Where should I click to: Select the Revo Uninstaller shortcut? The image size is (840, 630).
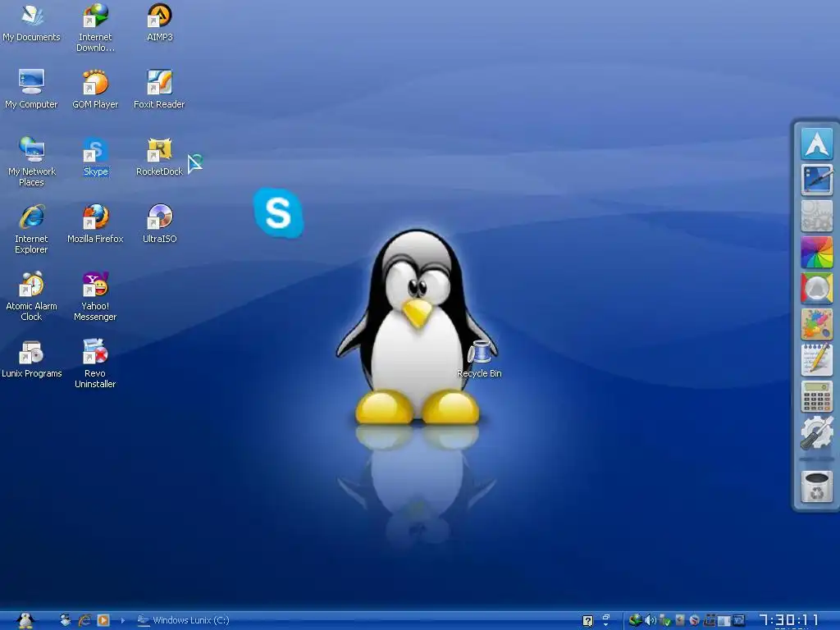tap(95, 363)
